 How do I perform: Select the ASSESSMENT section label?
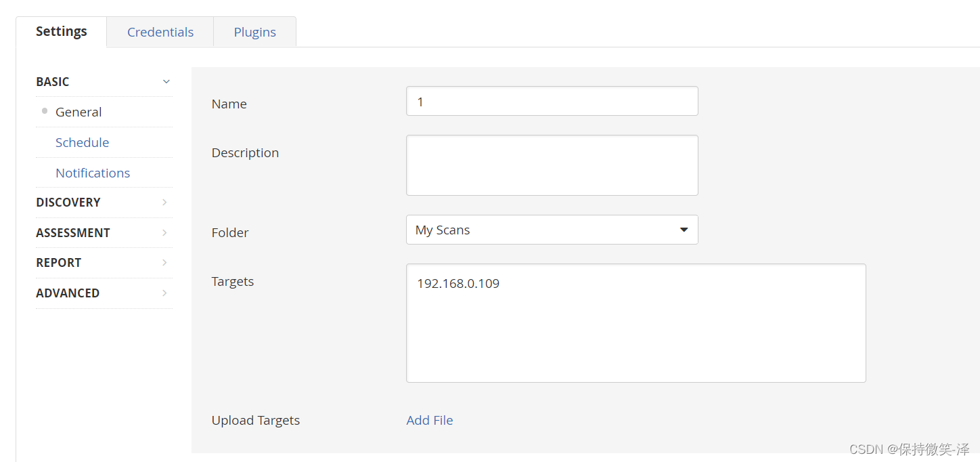73,233
